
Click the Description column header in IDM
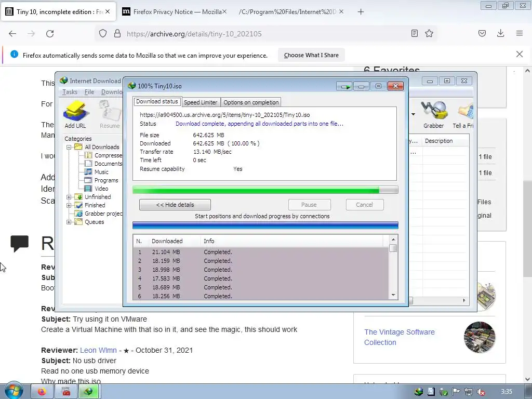[445, 141]
